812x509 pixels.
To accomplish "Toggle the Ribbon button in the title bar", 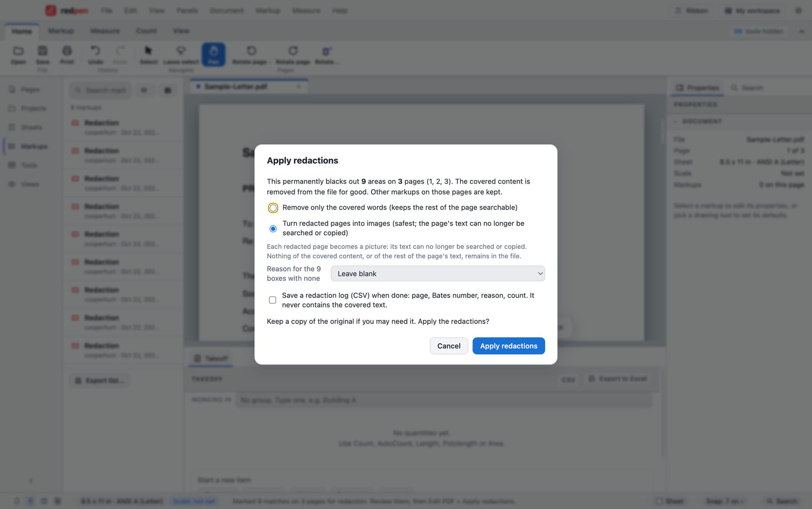I will [692, 11].
